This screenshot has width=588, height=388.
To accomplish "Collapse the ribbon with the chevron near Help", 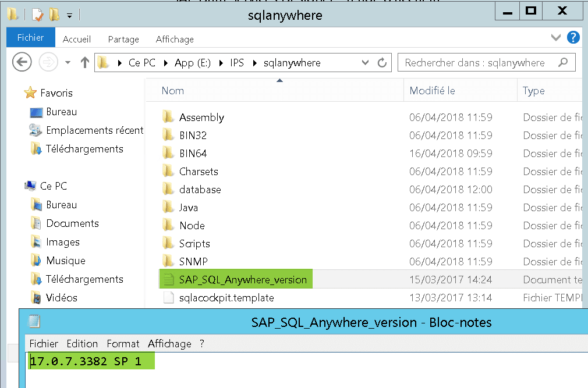I will [x=555, y=38].
